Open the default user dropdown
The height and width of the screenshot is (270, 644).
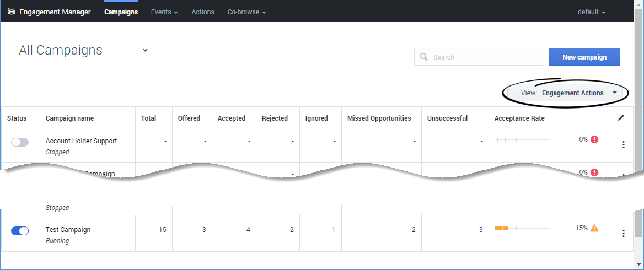click(x=592, y=12)
